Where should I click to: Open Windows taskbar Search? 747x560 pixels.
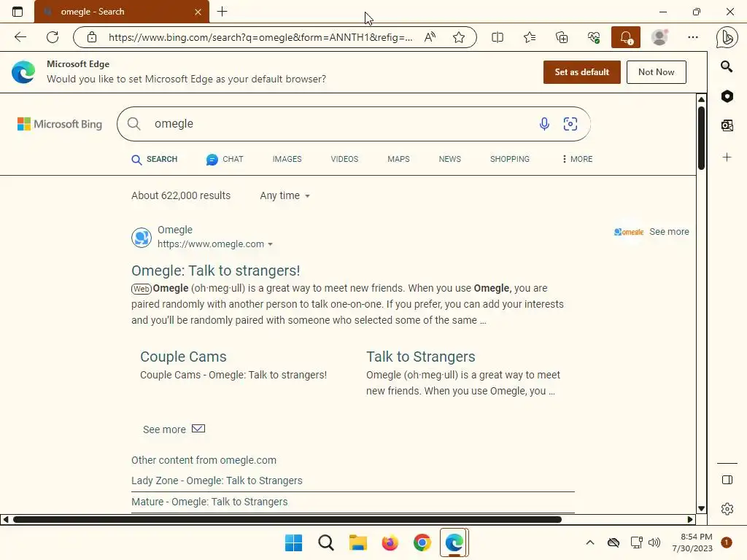326,542
